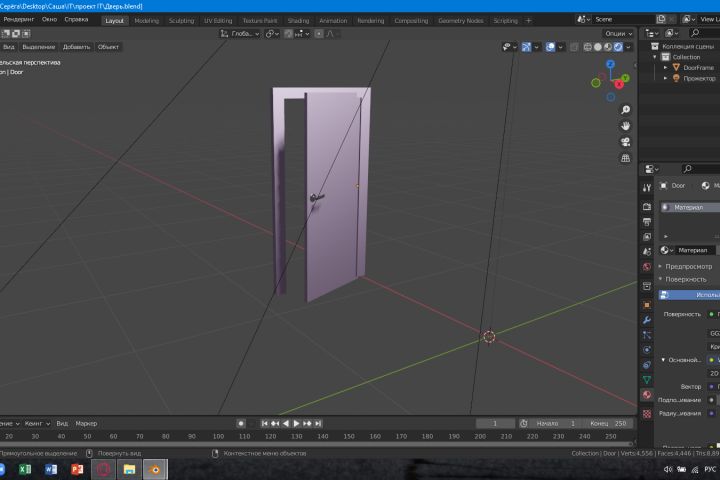Click the Конец 250 end frame field
This screenshot has width=720, height=480.
(x=609, y=424)
